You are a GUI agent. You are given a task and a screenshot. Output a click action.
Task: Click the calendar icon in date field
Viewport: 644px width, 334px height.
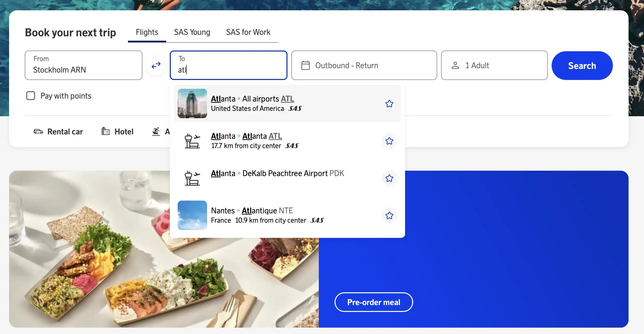305,65
